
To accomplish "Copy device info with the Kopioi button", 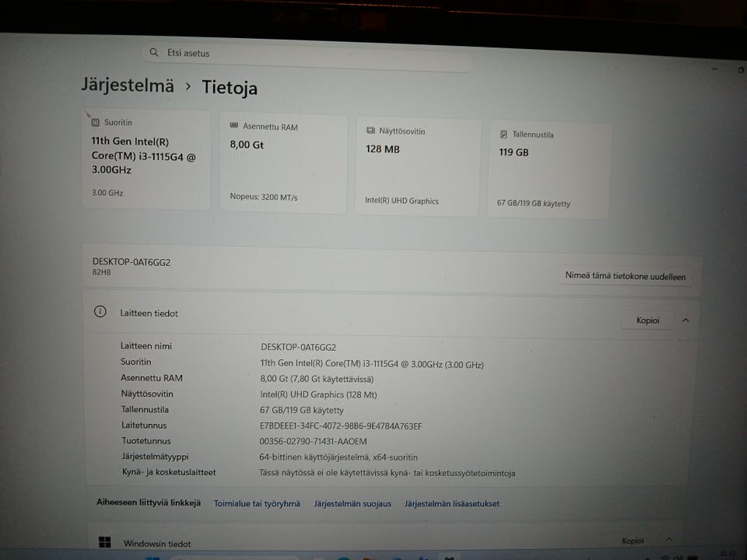I will click(x=647, y=320).
